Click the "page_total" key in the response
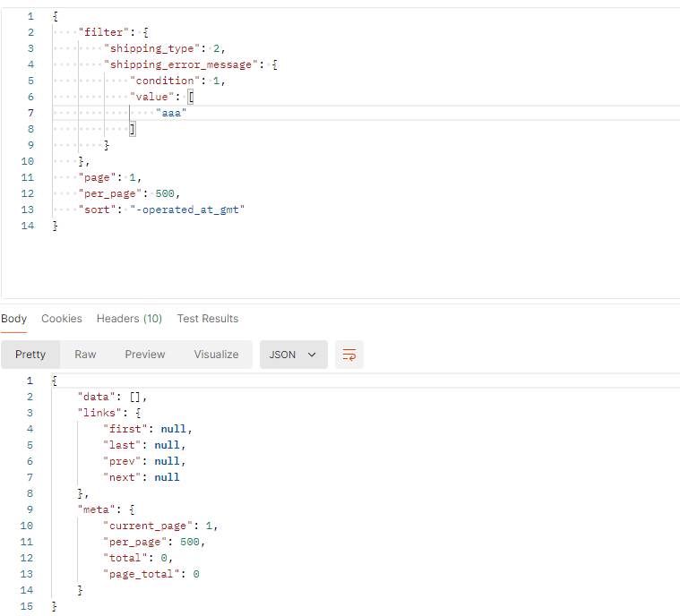 [x=142, y=574]
